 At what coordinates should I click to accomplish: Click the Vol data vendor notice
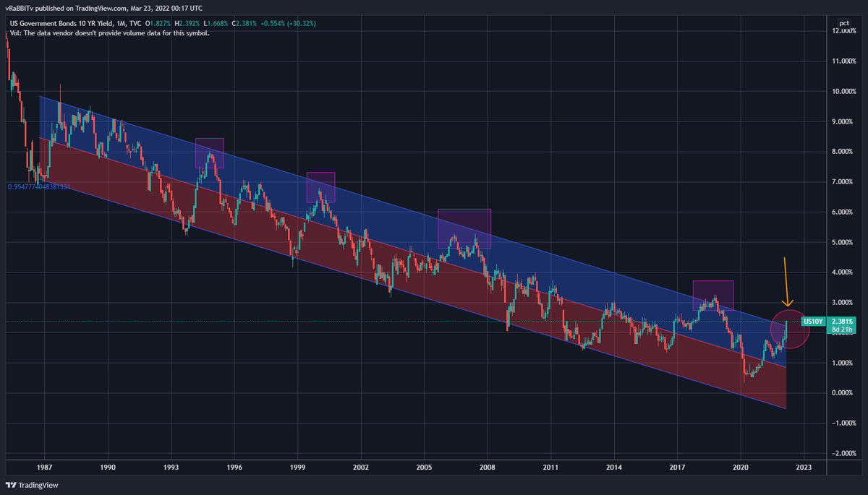110,33
